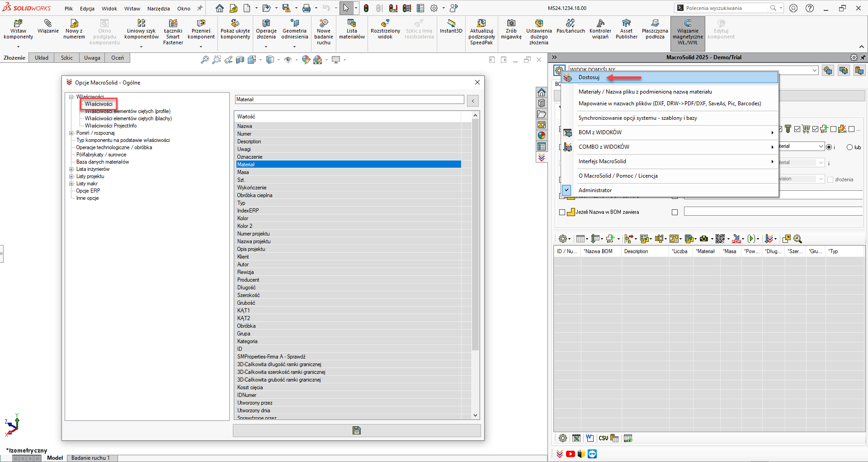Open BOM z WIDOKÓW submenu
868x462 pixels.
(670, 132)
